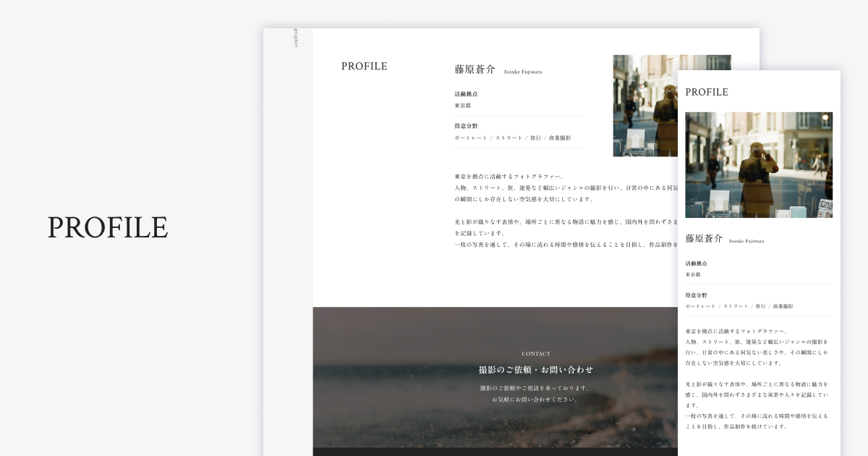The height and width of the screenshot is (456, 868).
Task: Select 東京都 in the mobile mockup
Action: [693, 274]
